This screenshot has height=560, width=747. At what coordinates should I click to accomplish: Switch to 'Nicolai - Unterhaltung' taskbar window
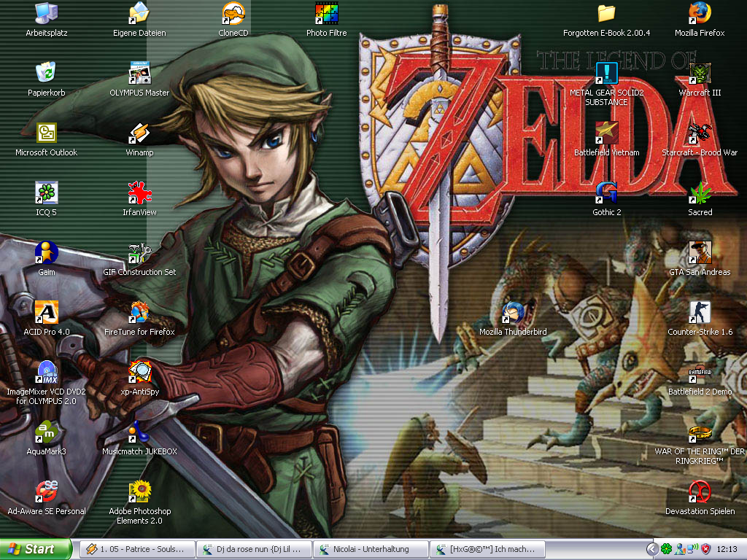371,549
